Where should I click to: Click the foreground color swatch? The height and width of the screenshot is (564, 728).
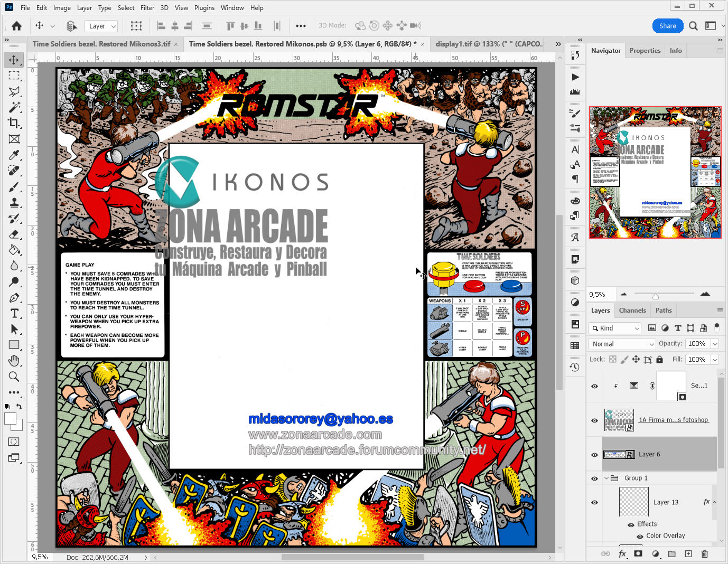pos(10,419)
